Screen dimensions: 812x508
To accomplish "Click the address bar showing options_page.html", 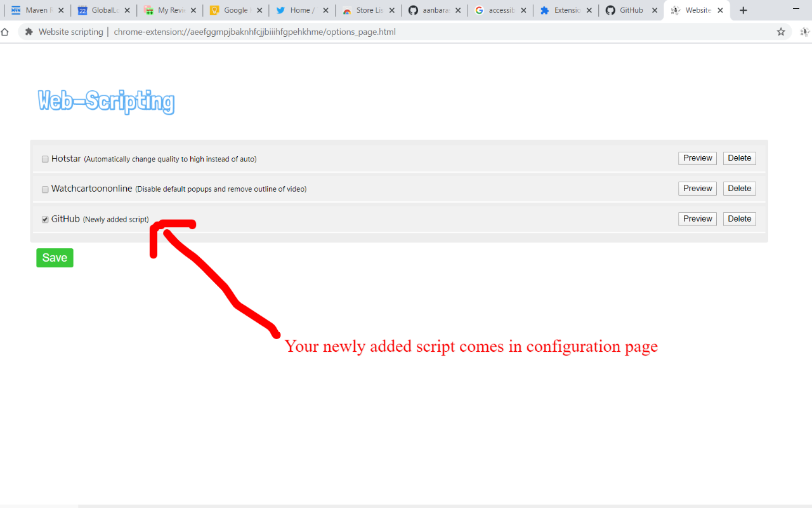I will pos(254,31).
